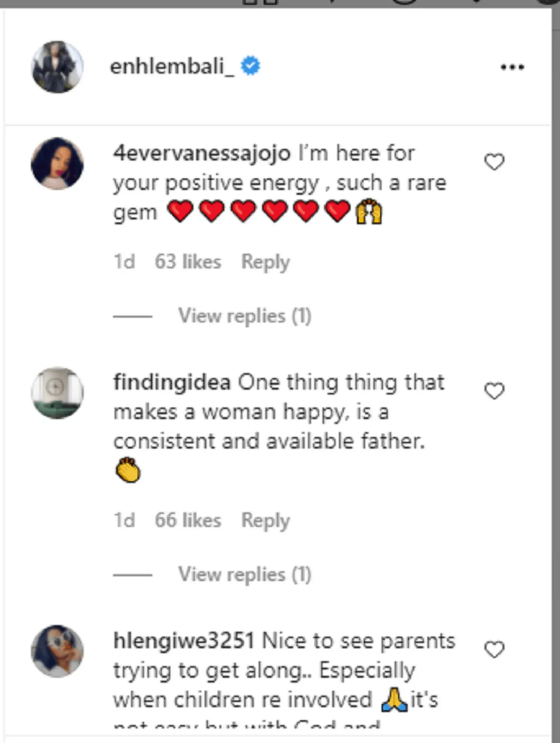This screenshot has height=743, width=560.
Task: Click findingidea's avatar image
Action: (57, 393)
